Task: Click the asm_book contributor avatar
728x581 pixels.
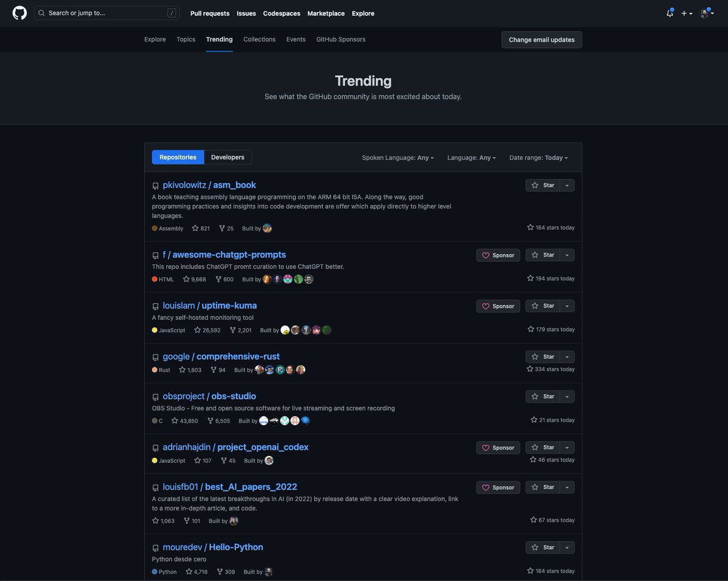Action: click(268, 229)
